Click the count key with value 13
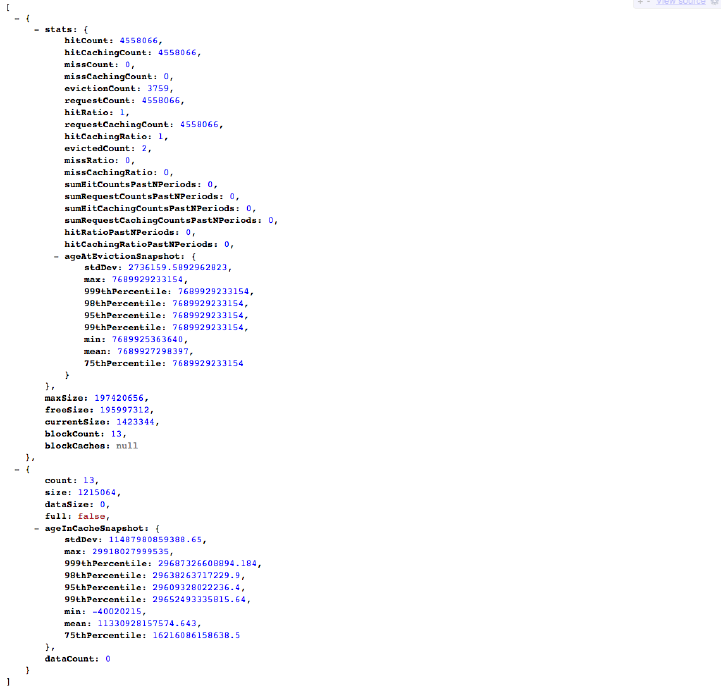The height and width of the screenshot is (697, 721). [x=58, y=480]
